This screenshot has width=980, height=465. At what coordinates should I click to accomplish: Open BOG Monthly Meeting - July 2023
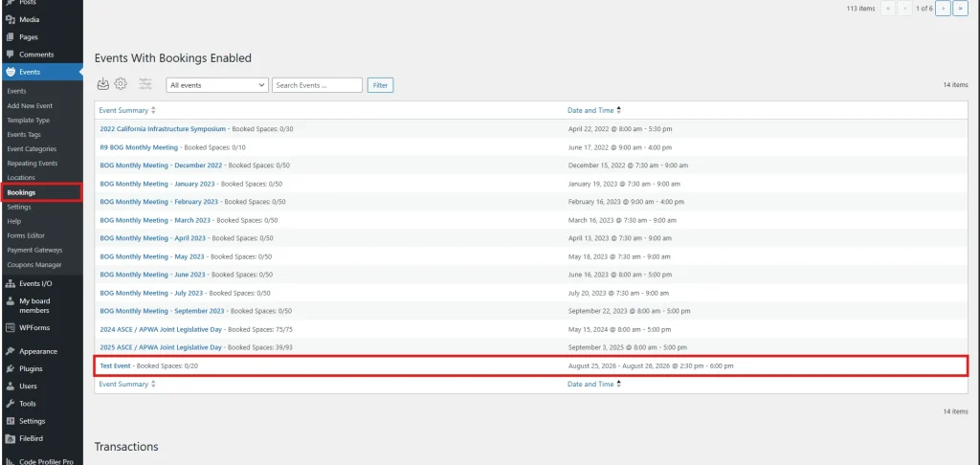[151, 293]
